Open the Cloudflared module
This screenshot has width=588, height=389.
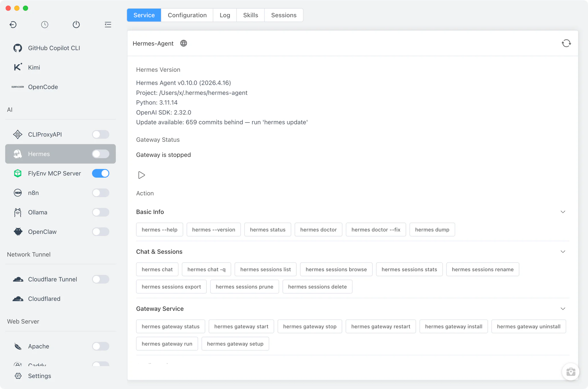(x=60, y=299)
